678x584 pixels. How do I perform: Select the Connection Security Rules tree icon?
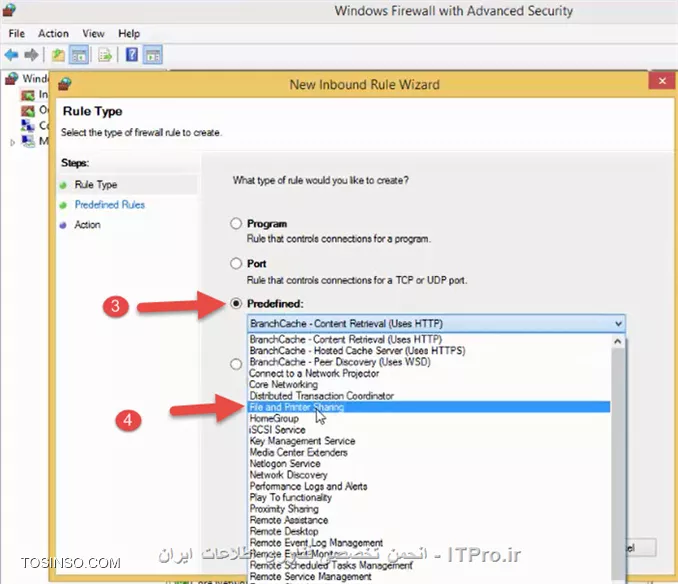(x=28, y=125)
